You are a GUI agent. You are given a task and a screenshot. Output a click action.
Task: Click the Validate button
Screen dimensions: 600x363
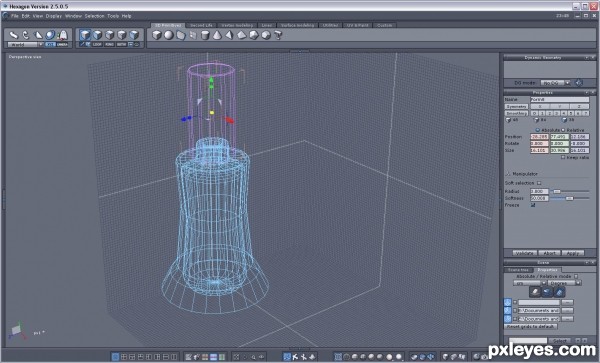[524, 253]
